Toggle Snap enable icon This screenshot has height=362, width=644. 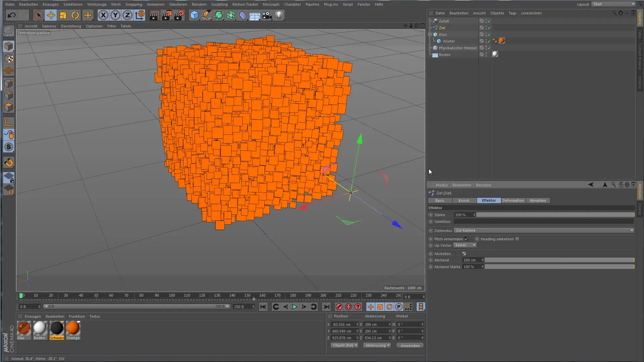[x=9, y=163]
